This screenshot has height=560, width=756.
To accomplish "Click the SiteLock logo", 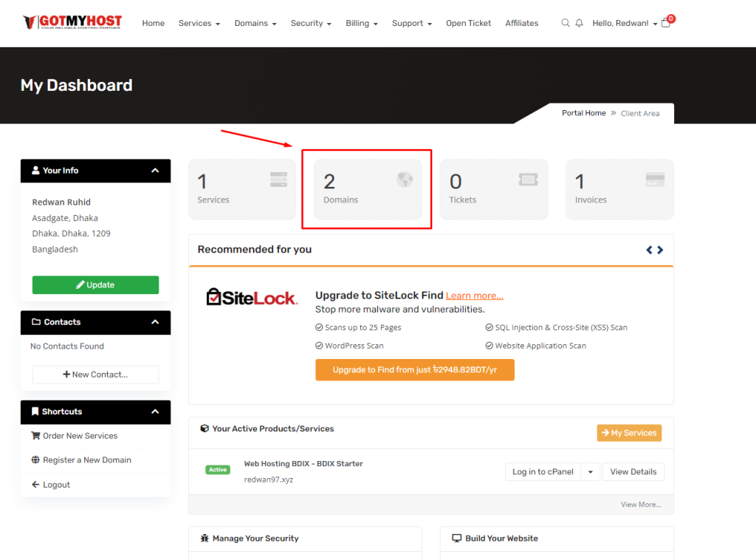I will (x=251, y=297).
